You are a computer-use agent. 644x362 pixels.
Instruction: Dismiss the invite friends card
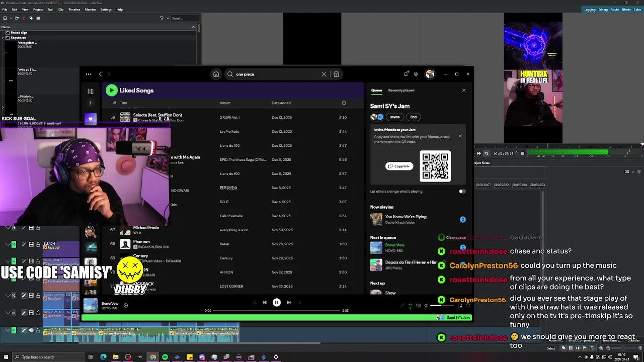[460, 136]
